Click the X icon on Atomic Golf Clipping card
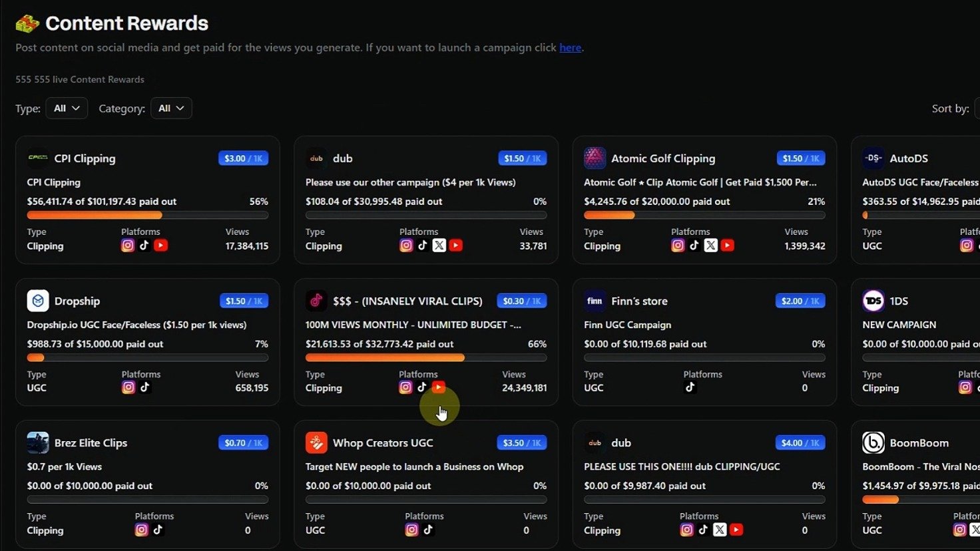The height and width of the screenshot is (551, 980). (x=710, y=246)
